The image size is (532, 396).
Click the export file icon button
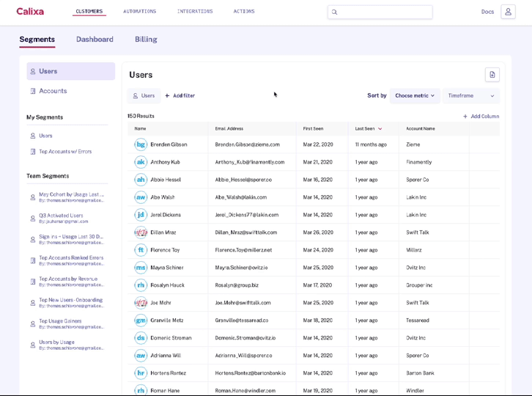(492, 75)
